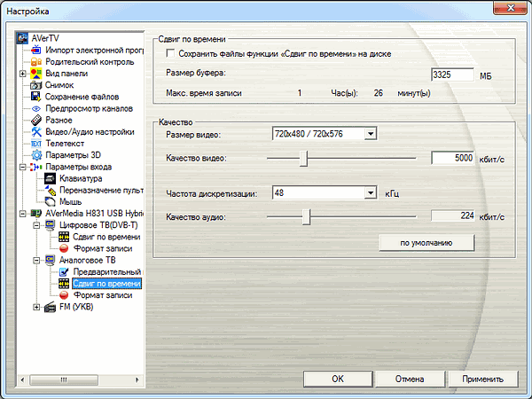The image size is (532, 399).
Task: Click the digital TV record format red icon
Action: 64,248
